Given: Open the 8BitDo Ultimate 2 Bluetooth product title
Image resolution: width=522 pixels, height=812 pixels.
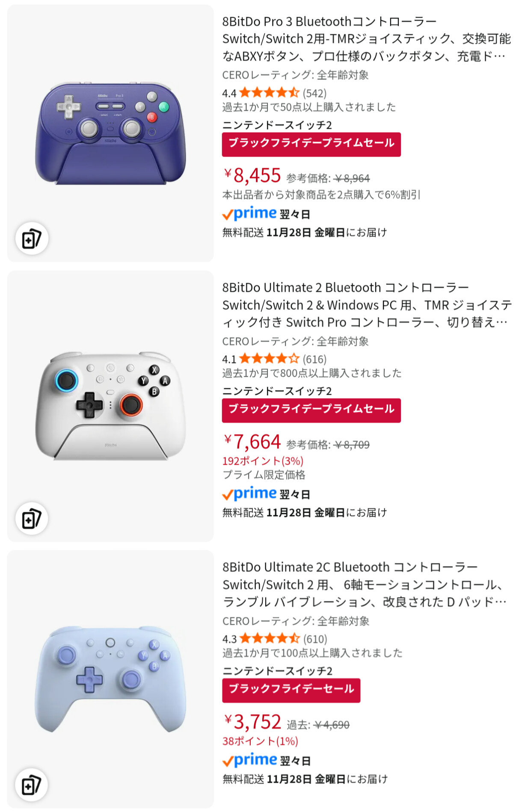Looking at the screenshot, I should pos(366,304).
